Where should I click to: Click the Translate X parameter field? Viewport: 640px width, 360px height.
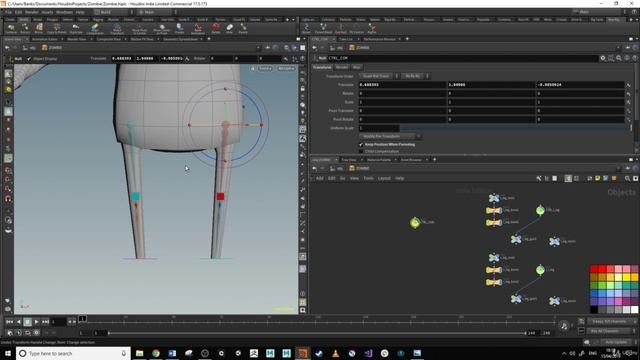[x=402, y=84]
